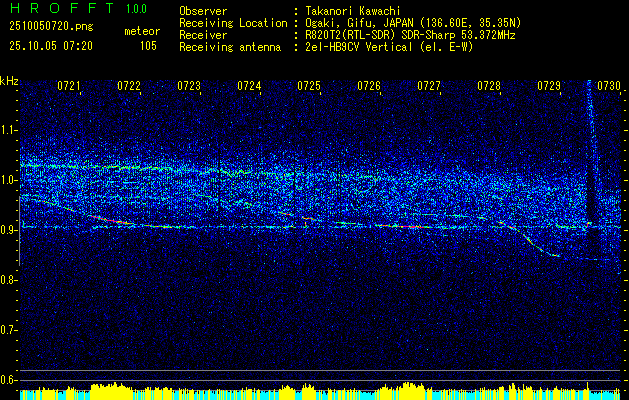
Task: Click the 0727 time marker
Action: (x=429, y=86)
